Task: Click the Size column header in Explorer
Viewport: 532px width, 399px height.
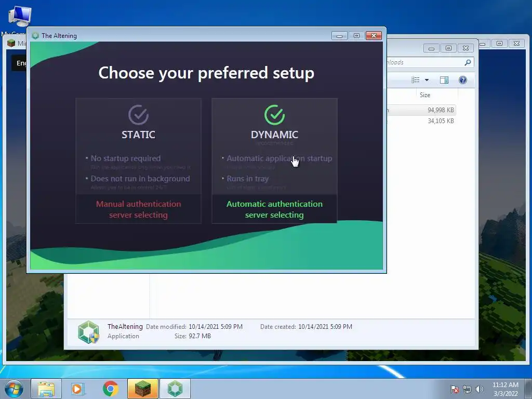Action: tap(425, 95)
